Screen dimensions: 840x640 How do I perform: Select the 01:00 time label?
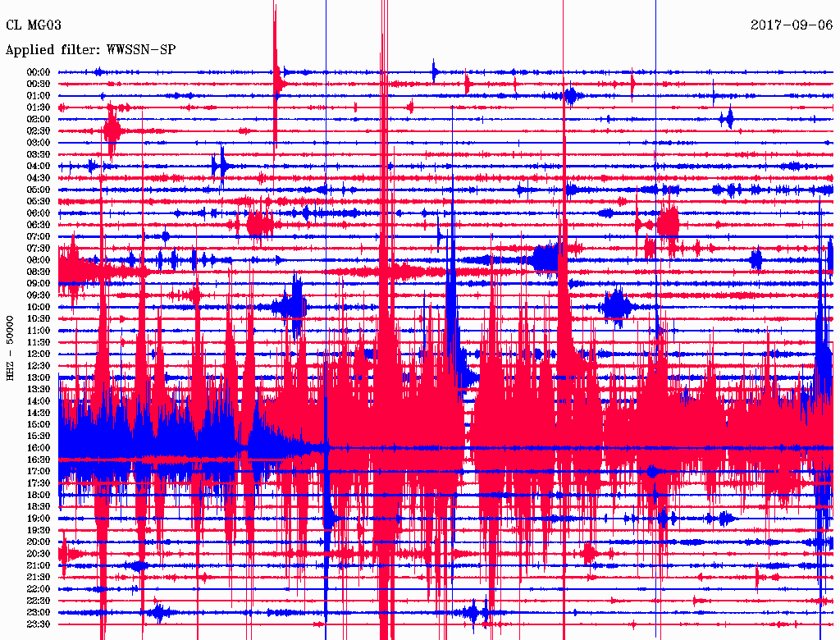coord(39,95)
